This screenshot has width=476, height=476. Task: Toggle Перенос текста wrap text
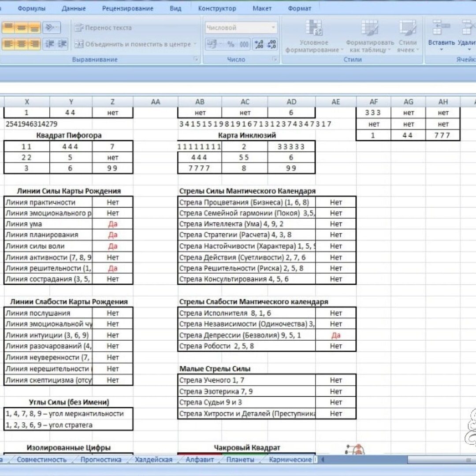click(103, 27)
